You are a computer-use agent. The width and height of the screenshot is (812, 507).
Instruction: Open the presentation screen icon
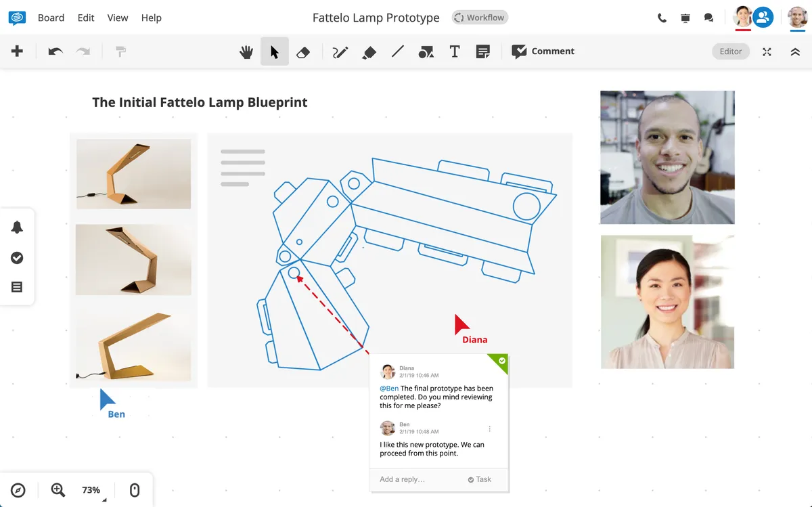685,18
